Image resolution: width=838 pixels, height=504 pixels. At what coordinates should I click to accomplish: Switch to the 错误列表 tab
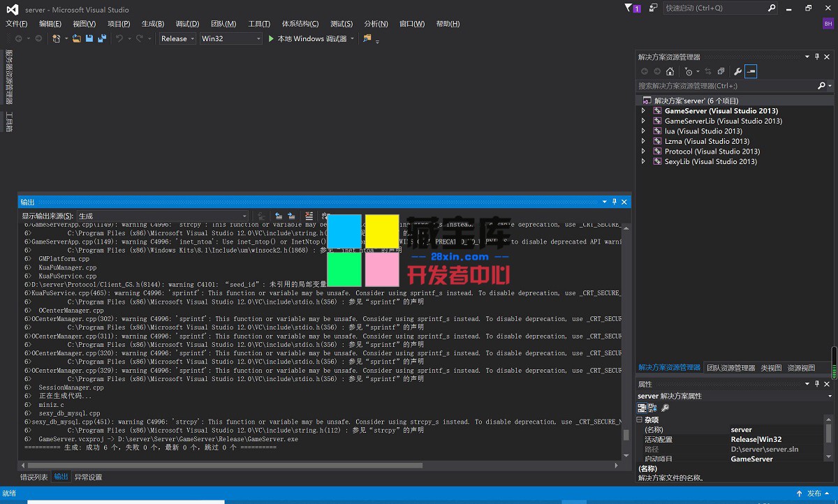coord(34,477)
